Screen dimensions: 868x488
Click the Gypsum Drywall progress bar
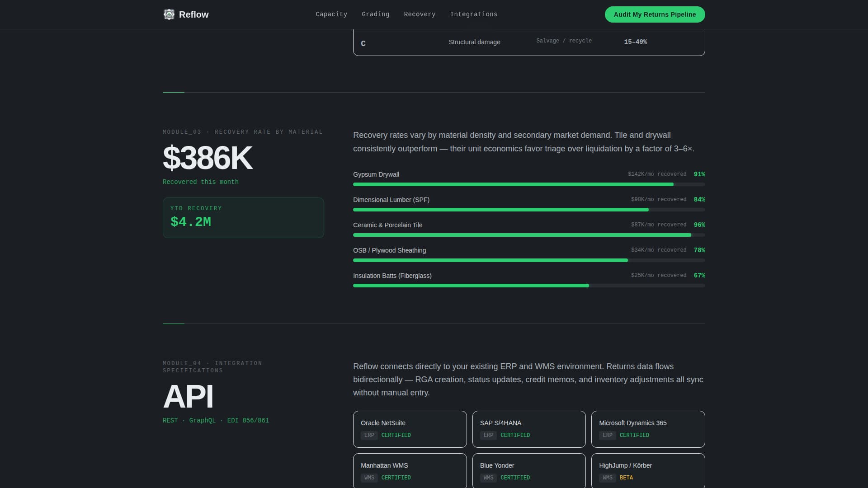(529, 184)
